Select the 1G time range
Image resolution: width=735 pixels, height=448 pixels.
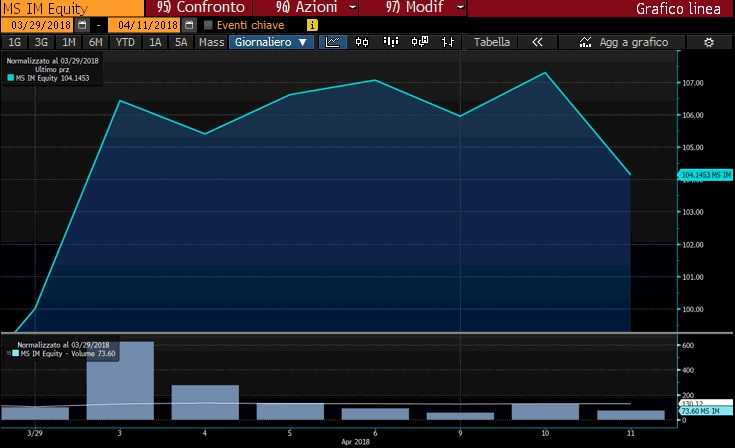tap(15, 42)
